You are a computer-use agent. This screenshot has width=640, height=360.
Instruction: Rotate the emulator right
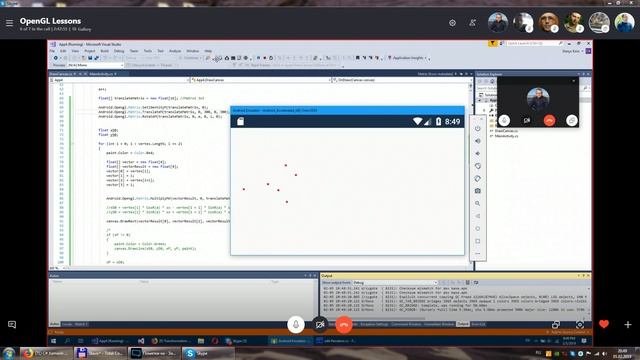[478, 178]
